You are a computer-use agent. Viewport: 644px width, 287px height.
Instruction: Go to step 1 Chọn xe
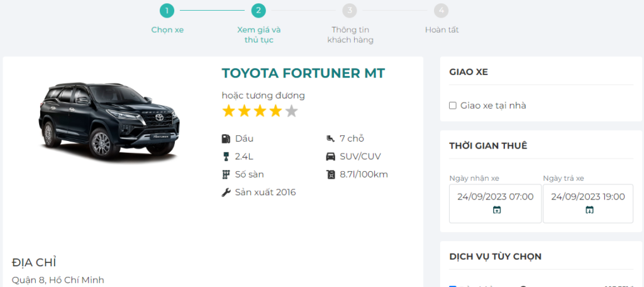[167, 11]
